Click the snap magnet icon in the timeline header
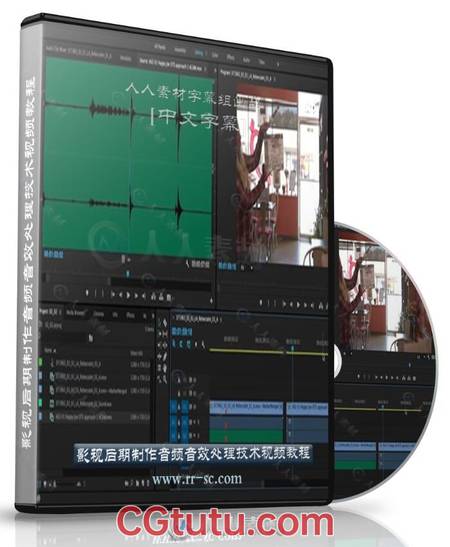 point(181,345)
